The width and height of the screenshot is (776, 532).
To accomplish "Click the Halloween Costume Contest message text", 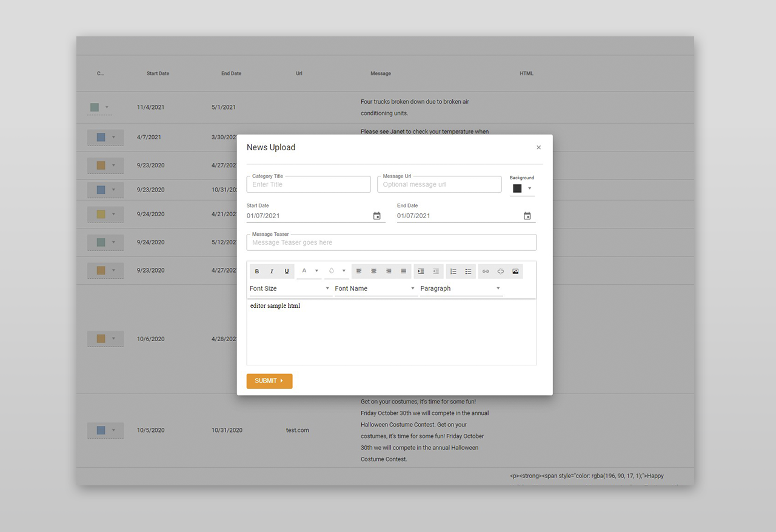I will (x=424, y=430).
